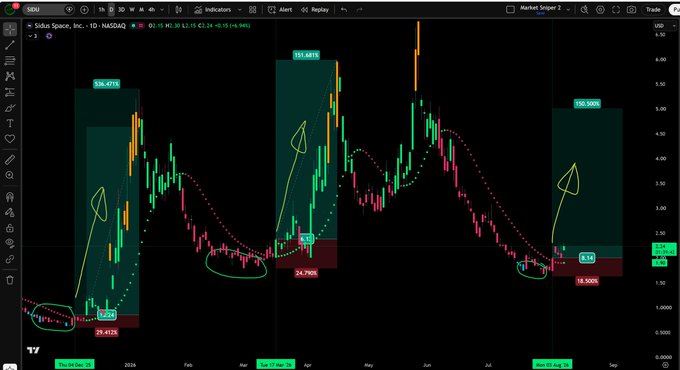Screen dimensions: 680x370
Task: Select the crosshair cursor tool
Action: (10, 29)
